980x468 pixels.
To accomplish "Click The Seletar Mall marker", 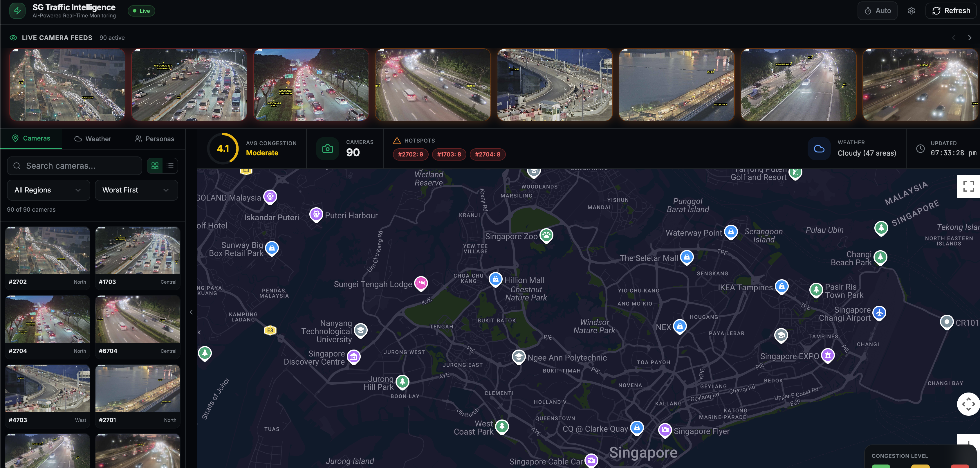I will pyautogui.click(x=687, y=257).
